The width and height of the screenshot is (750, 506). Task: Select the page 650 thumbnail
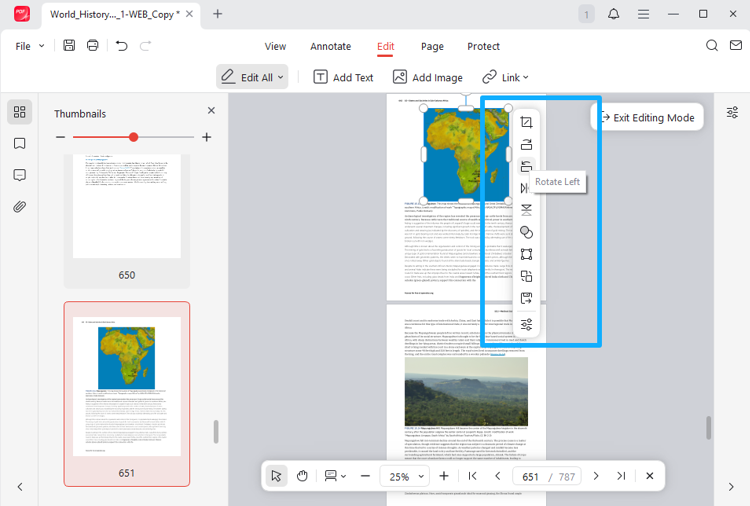coord(127,220)
